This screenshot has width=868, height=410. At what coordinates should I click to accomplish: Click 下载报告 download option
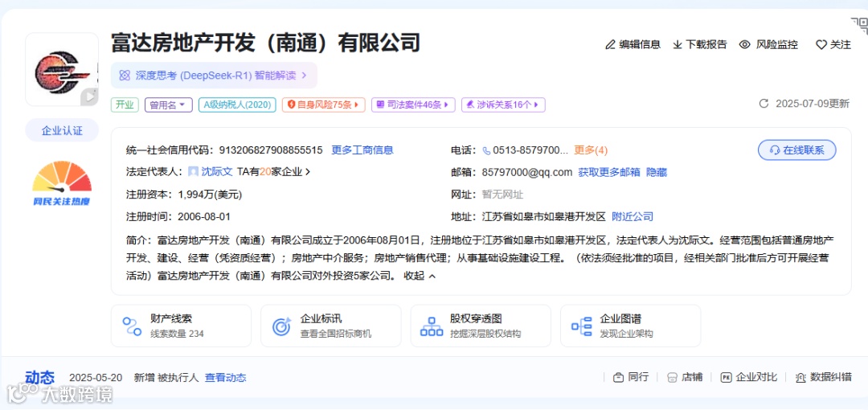tap(700, 45)
